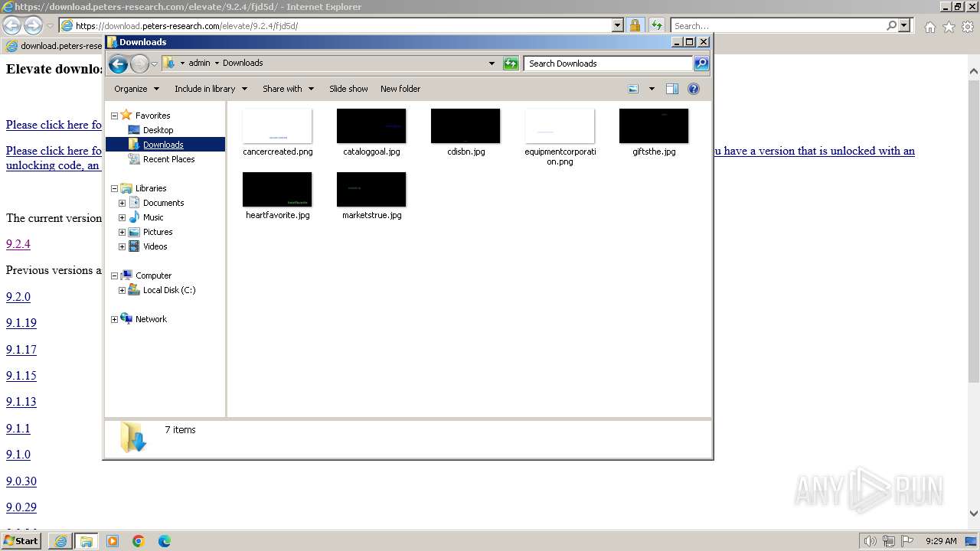Select the marketstrue.jpg thumbnail
This screenshot has width=980, height=551.
click(371, 189)
